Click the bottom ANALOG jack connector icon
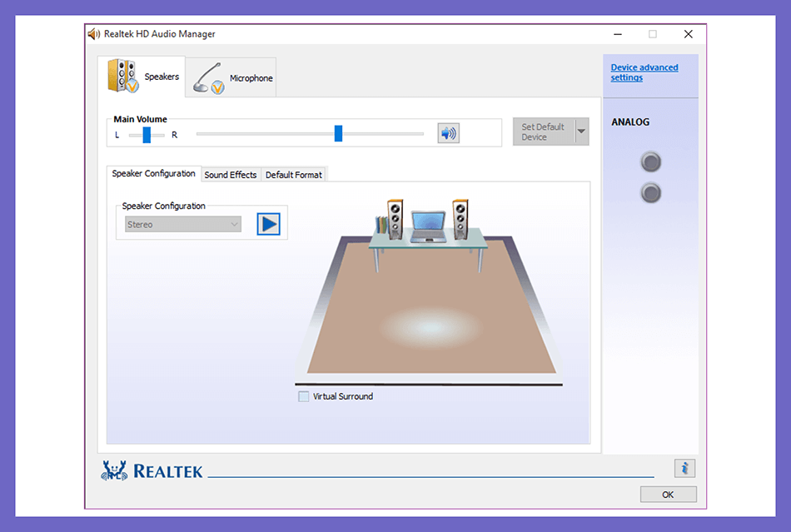The width and height of the screenshot is (791, 532). (650, 192)
